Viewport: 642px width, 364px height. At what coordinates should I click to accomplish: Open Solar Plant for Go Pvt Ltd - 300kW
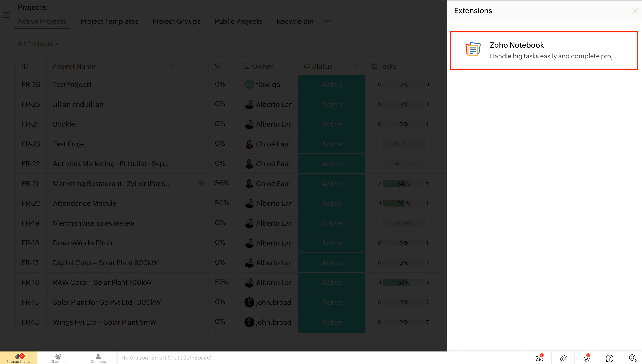[107, 302]
